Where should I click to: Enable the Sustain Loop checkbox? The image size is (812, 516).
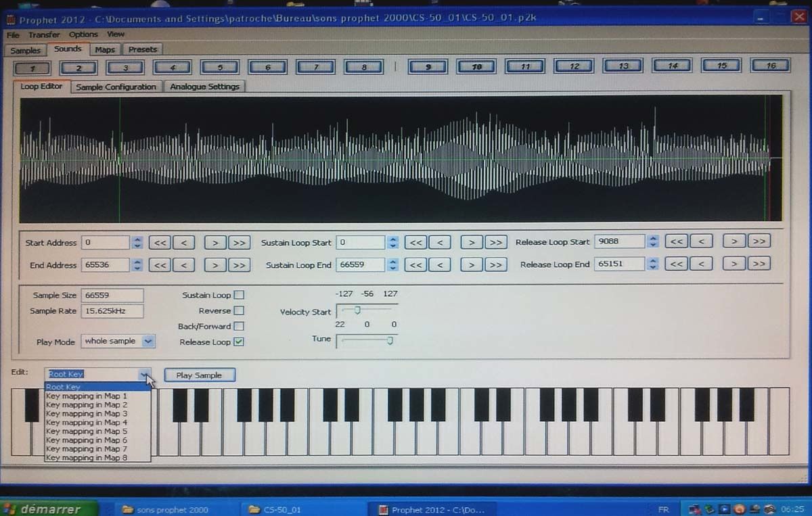239,295
